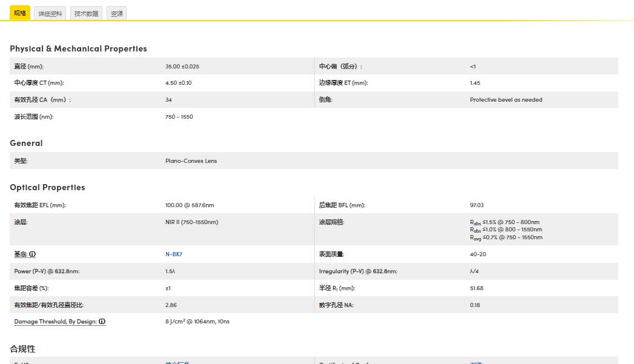Click the 40-20 surface quality value

pos(478,254)
